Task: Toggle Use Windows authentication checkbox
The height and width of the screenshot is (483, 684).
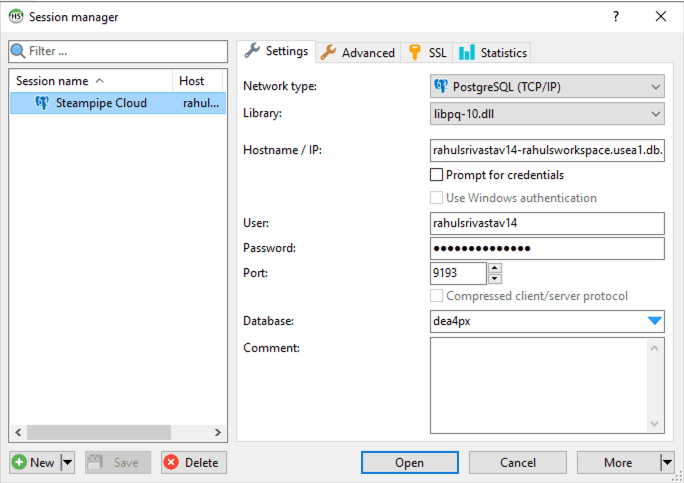Action: 436,198
